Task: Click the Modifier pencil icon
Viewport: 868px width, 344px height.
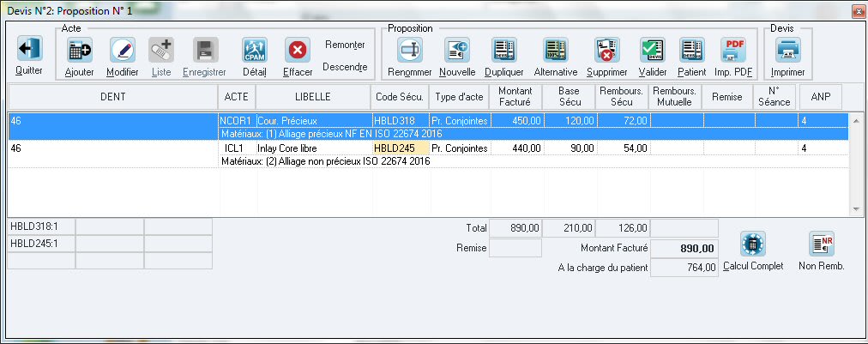Action: pyautogui.click(x=122, y=50)
